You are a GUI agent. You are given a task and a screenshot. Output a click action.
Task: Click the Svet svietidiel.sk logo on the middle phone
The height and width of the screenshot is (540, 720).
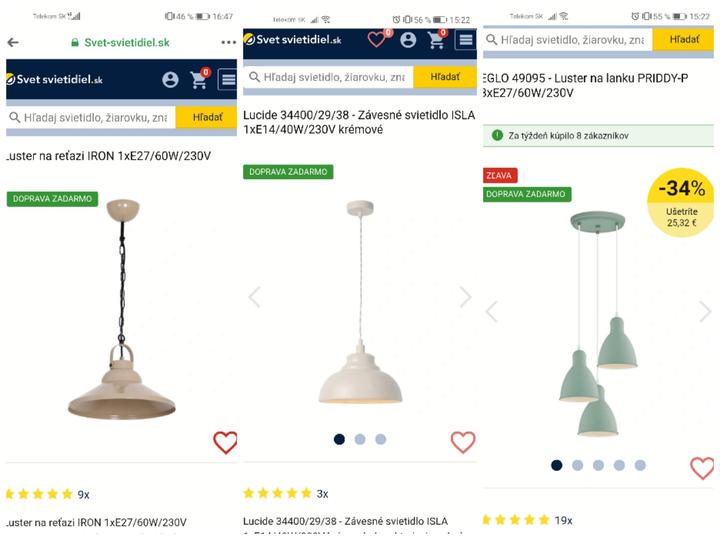pyautogui.click(x=292, y=39)
